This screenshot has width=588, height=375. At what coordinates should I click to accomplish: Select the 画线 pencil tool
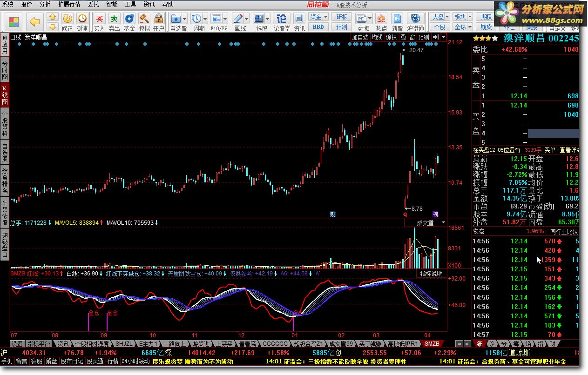tap(237, 18)
